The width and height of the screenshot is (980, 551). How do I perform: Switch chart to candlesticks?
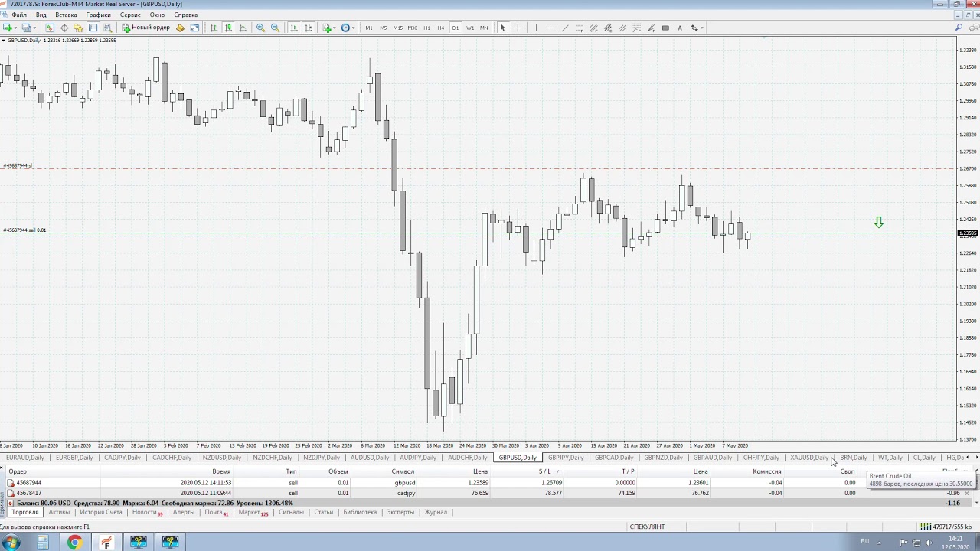[228, 28]
